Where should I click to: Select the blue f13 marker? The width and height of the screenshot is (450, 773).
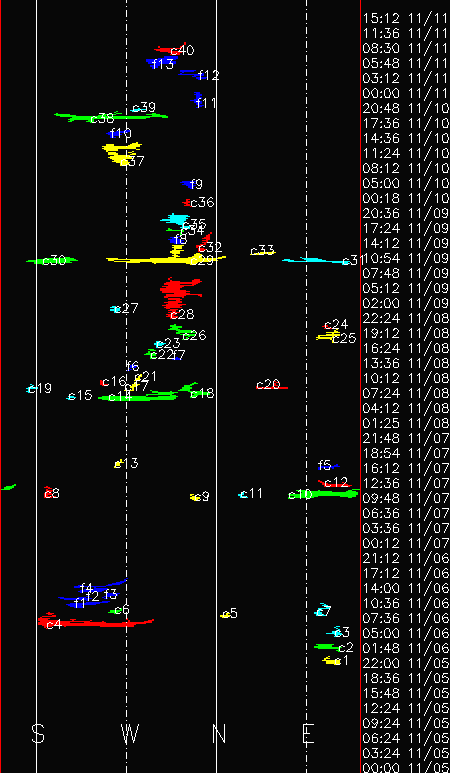click(x=161, y=62)
